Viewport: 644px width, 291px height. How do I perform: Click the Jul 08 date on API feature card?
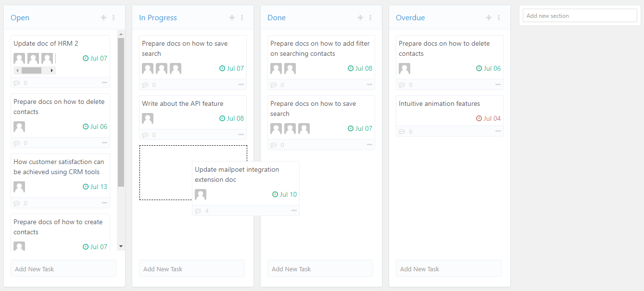(232, 118)
